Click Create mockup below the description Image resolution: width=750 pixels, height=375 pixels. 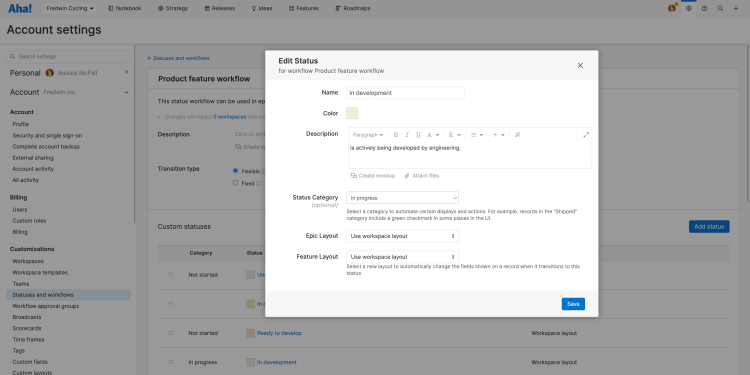[x=373, y=176]
